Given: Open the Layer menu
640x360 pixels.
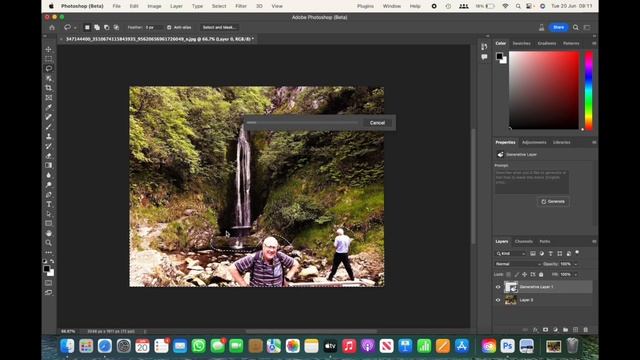Looking at the screenshot, I should (176, 6).
